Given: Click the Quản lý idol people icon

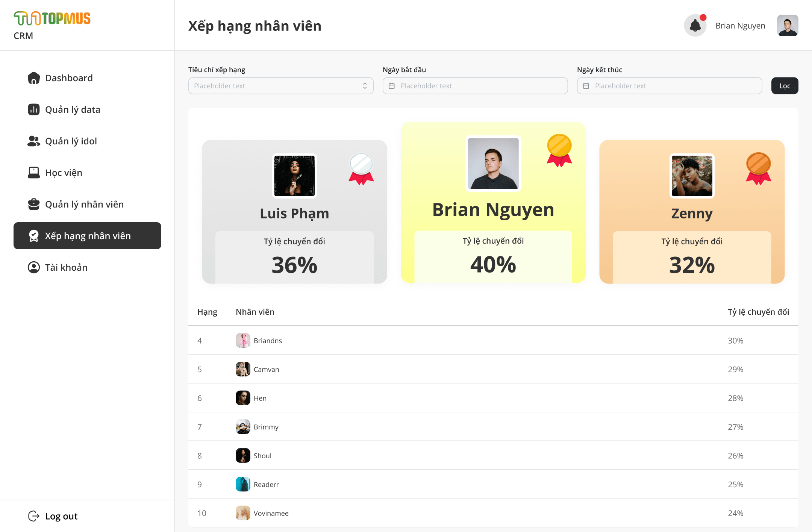Looking at the screenshot, I should tap(34, 141).
